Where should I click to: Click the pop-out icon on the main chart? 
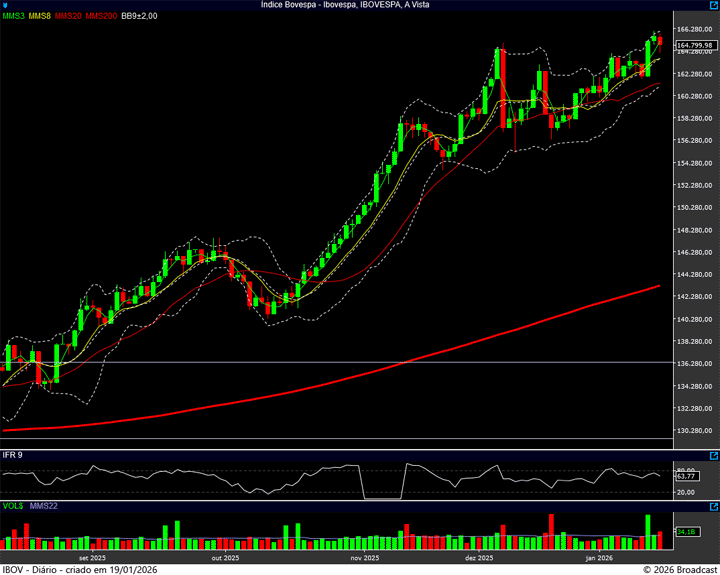pos(713,6)
